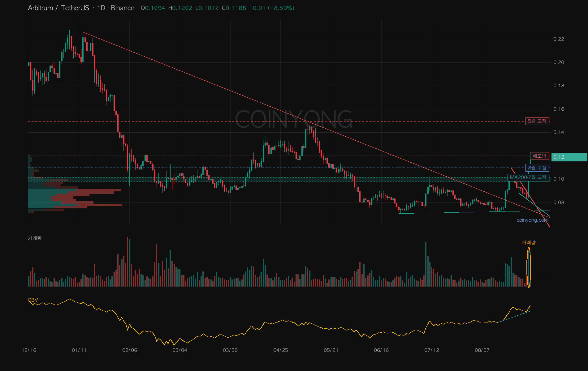Image resolution: width=588 pixels, height=371 pixels.
Task: Click the 0.22 price axis label
Action: pyautogui.click(x=559, y=39)
